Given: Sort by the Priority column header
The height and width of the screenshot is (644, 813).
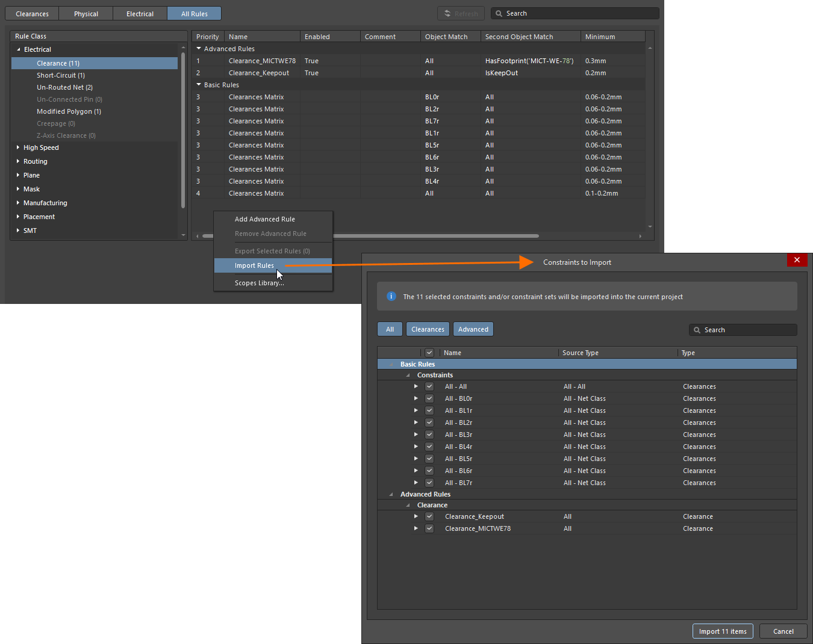Looking at the screenshot, I should [x=208, y=37].
